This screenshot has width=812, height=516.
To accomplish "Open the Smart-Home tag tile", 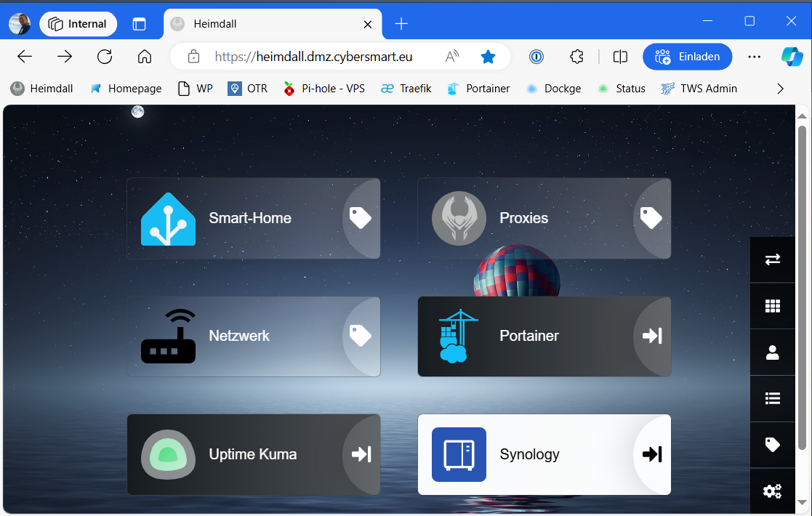I will (x=254, y=219).
